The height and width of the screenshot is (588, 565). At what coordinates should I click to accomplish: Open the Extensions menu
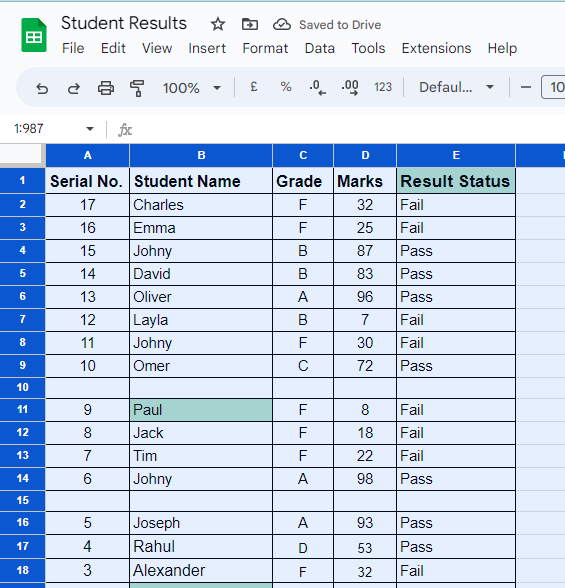(436, 48)
